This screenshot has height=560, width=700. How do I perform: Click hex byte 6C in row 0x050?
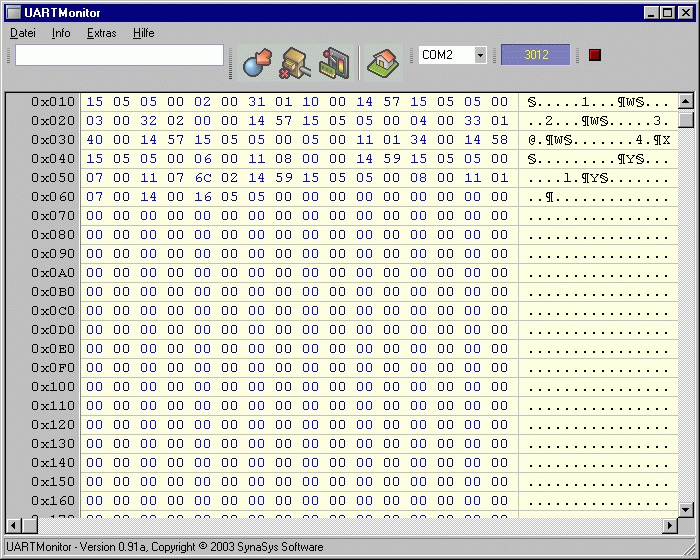pos(203,178)
